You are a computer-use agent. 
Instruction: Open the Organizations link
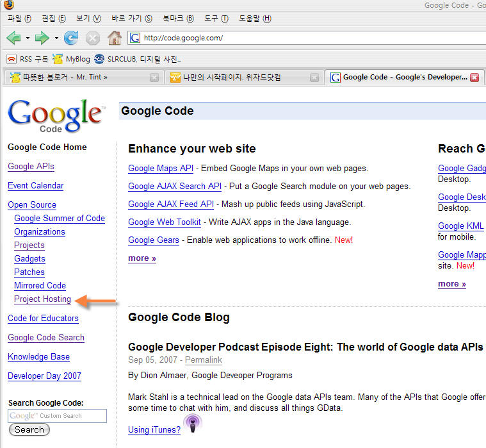(x=40, y=232)
